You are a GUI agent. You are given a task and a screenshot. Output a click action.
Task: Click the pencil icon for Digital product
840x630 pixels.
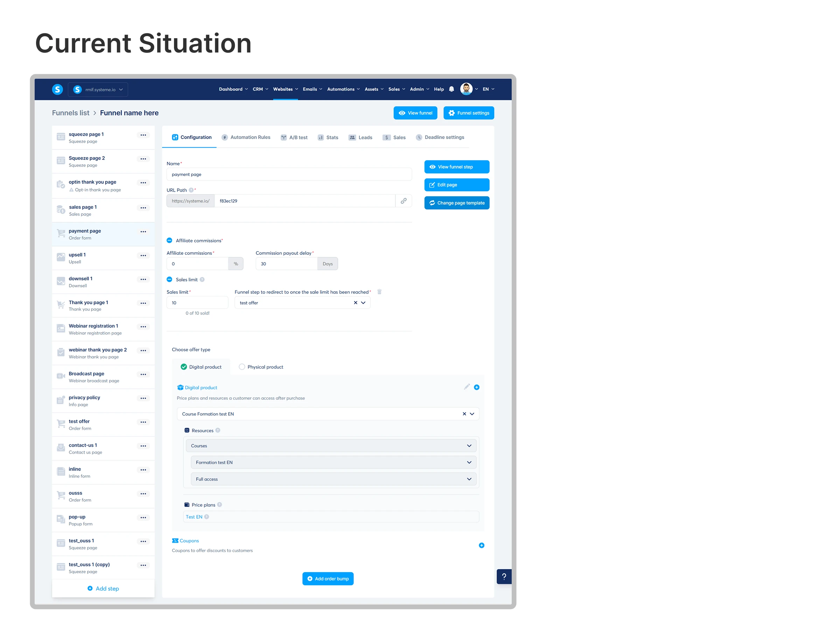[467, 387]
